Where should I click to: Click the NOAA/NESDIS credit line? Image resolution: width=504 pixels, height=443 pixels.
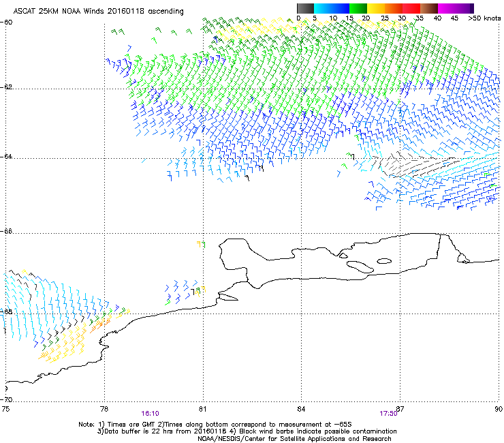coord(294,439)
